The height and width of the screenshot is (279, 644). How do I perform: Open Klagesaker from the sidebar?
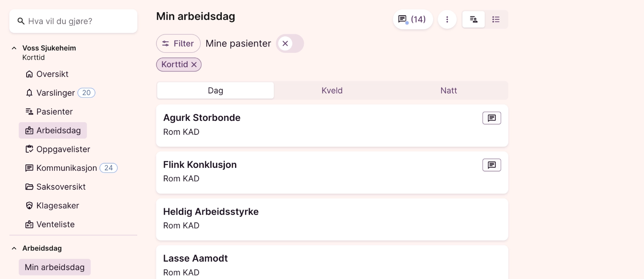[x=57, y=206]
